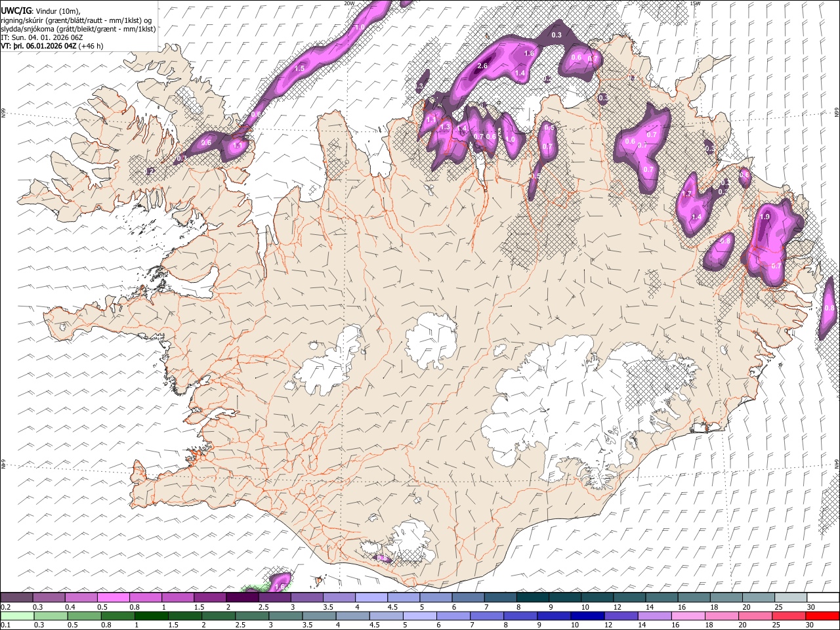
Task: Click the '(+46 h)' forecast offset text
Action: (x=91, y=46)
